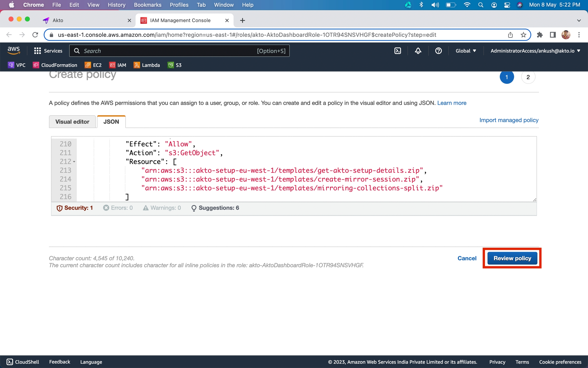Image resolution: width=588 pixels, height=368 pixels.
Task: Open AWS CloudShell icon in top navigation
Action: (398, 51)
